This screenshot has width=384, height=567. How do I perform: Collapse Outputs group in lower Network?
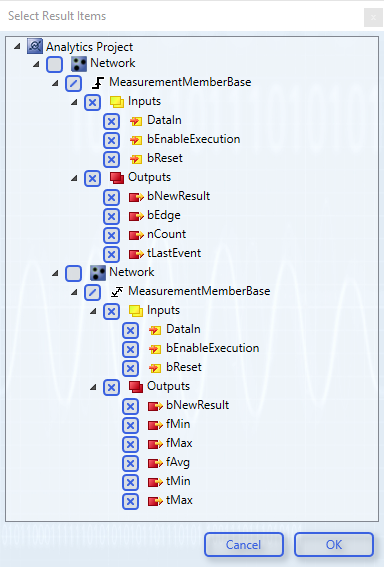(93, 387)
